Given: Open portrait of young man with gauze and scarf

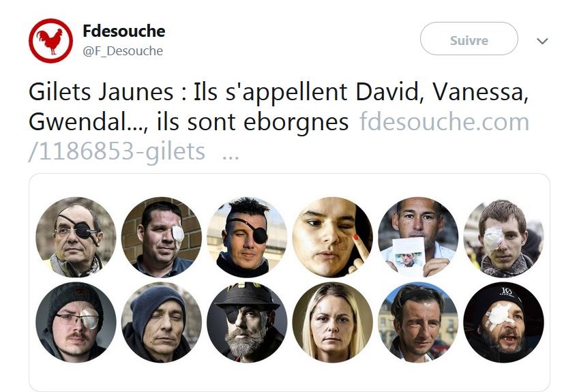Looking at the screenshot, I should click(x=504, y=237).
